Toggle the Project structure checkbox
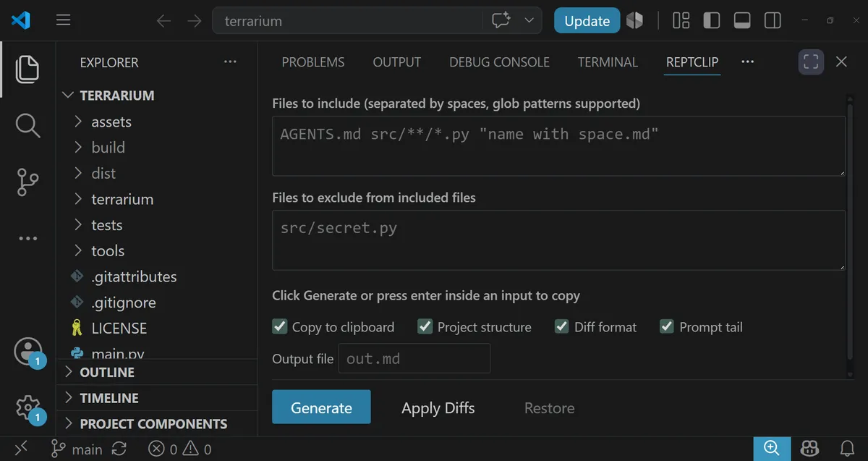This screenshot has height=461, width=868. [x=425, y=326]
